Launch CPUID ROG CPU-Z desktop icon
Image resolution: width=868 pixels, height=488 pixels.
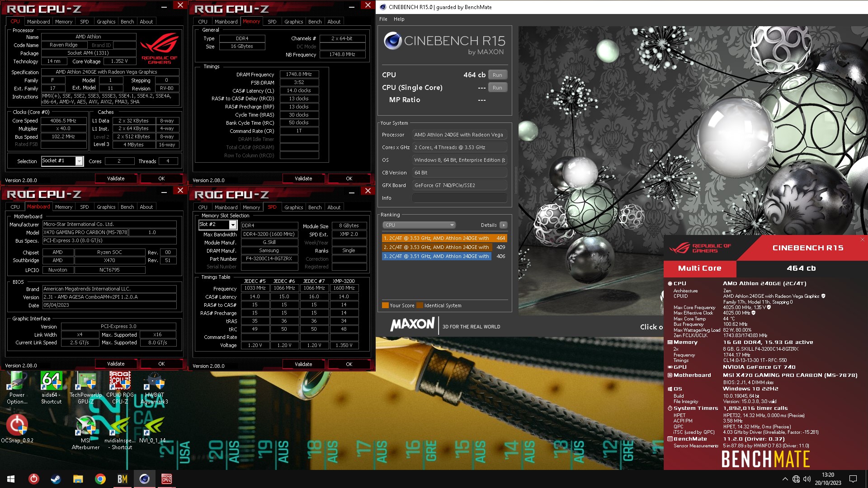(120, 388)
